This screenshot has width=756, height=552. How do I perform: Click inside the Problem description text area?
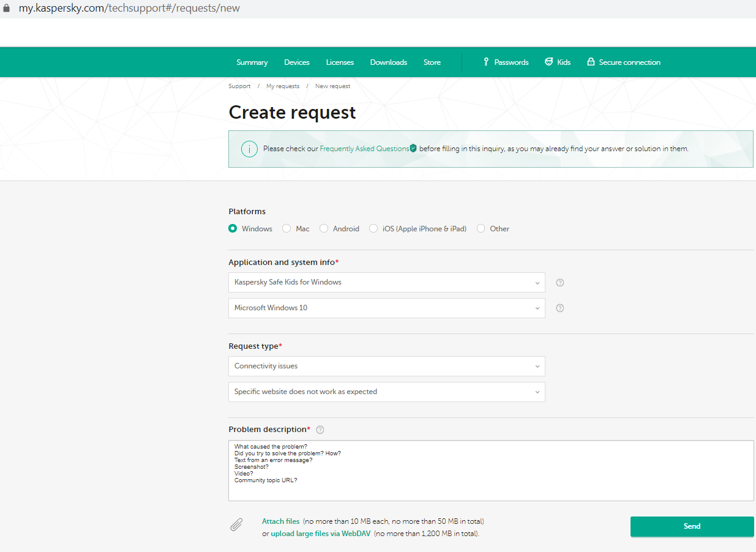point(492,471)
